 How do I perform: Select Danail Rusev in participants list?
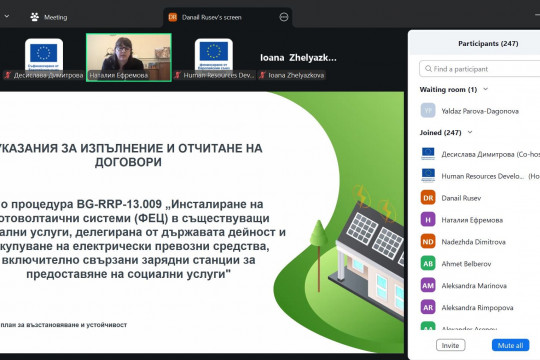[479, 198]
